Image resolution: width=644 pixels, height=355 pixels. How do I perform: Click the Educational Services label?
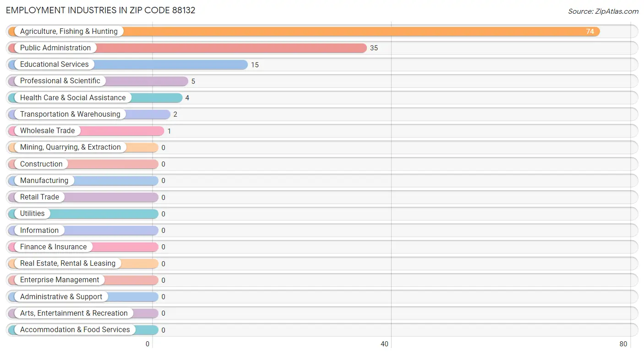pos(55,65)
